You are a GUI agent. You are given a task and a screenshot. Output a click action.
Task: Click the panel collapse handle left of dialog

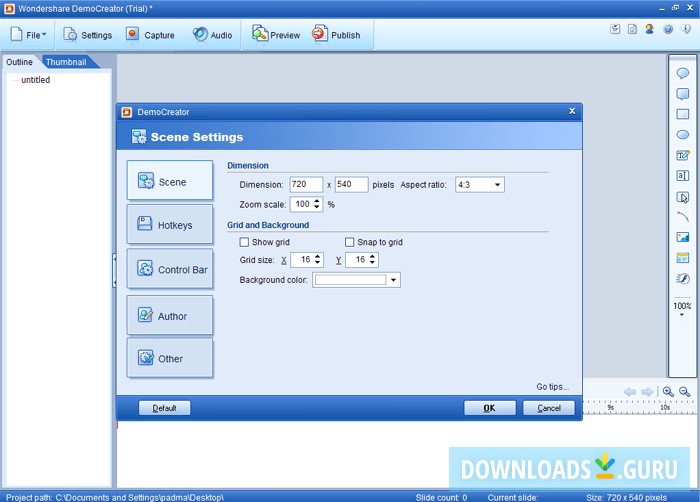(114, 270)
